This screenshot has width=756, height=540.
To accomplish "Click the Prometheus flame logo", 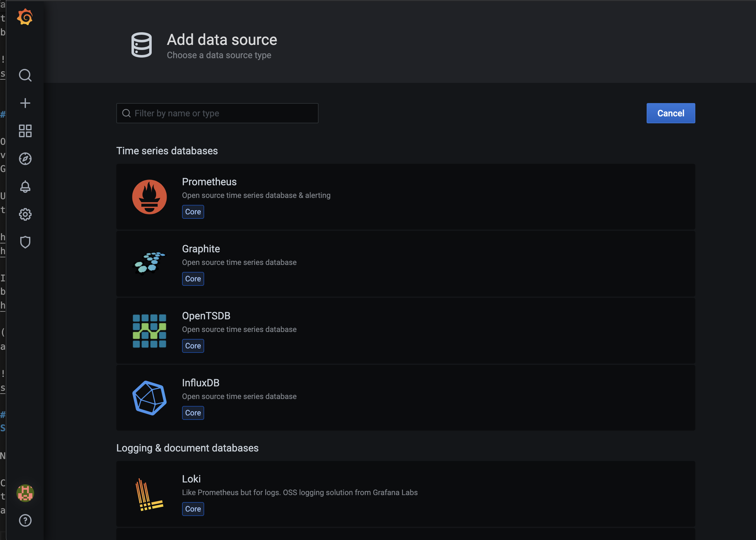I will 149,197.
